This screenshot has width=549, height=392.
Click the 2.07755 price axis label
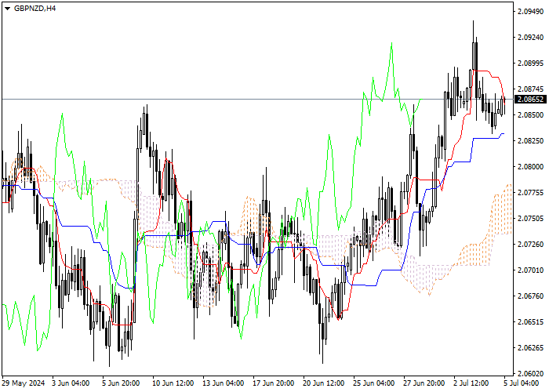530,193
